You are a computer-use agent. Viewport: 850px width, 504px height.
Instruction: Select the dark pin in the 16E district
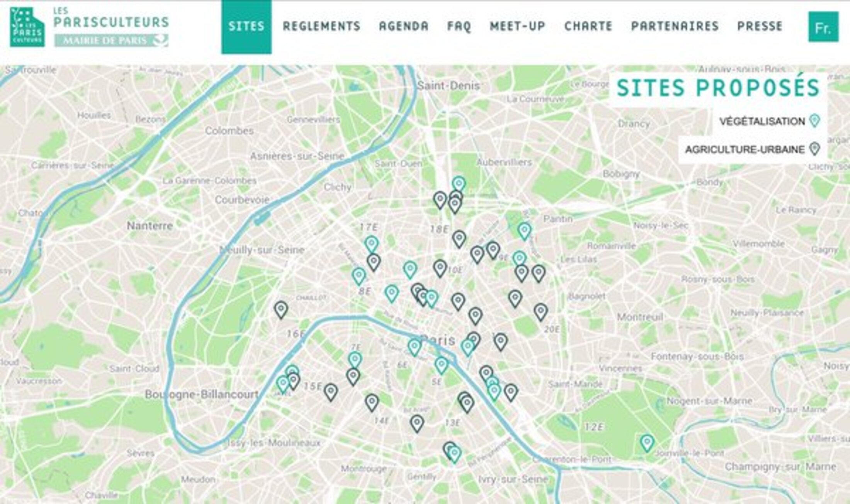281,310
